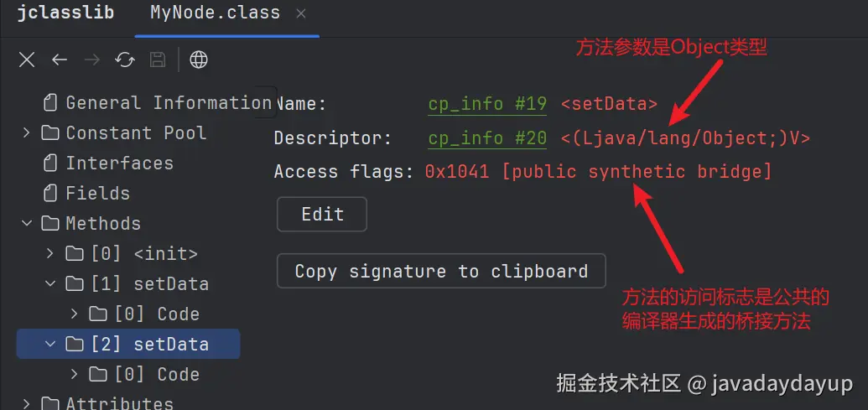Screen dimensions: 868x410
Task: Expand the Constant Pool node
Action: point(26,133)
